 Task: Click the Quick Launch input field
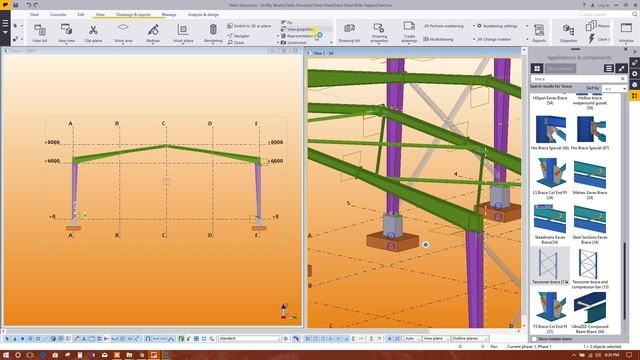(605, 14)
